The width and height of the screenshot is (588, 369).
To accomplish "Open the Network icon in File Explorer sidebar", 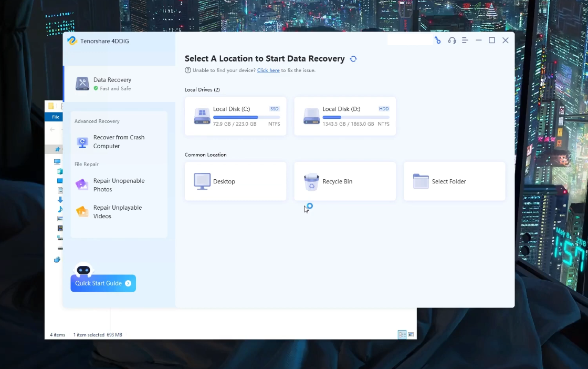I will tap(57, 260).
